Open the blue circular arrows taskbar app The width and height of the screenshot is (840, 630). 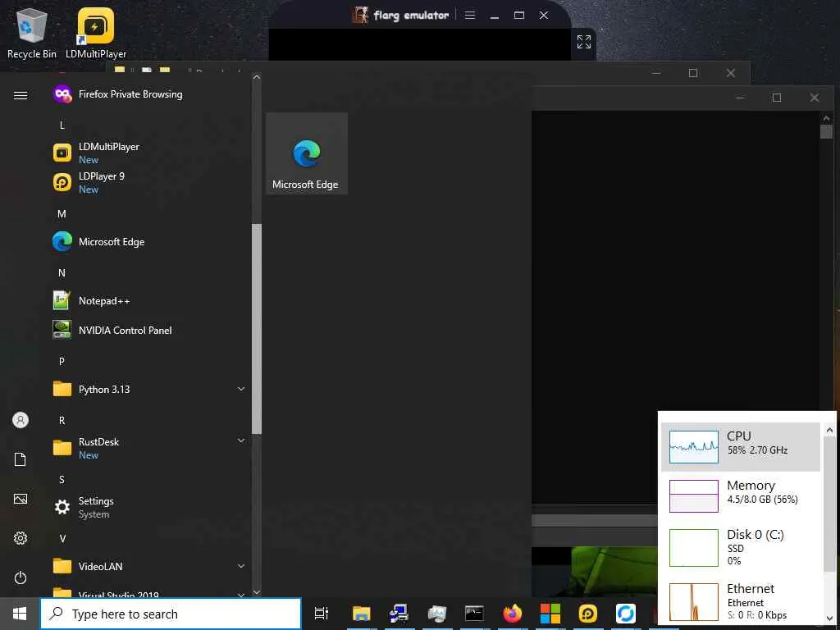click(625, 614)
